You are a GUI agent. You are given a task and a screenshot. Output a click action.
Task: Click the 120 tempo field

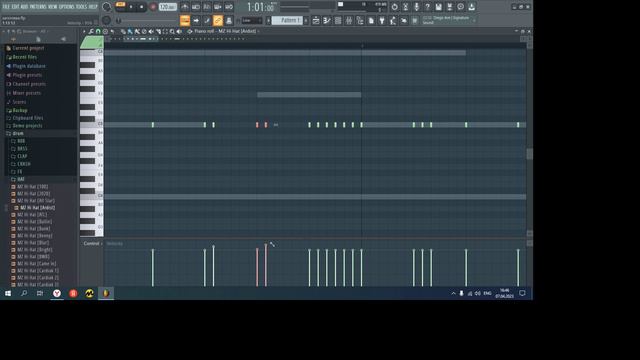[x=167, y=7]
